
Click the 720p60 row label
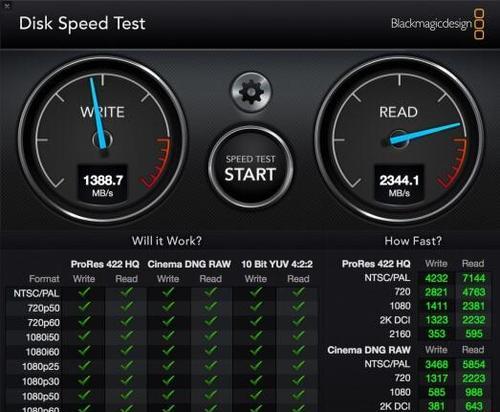44,323
